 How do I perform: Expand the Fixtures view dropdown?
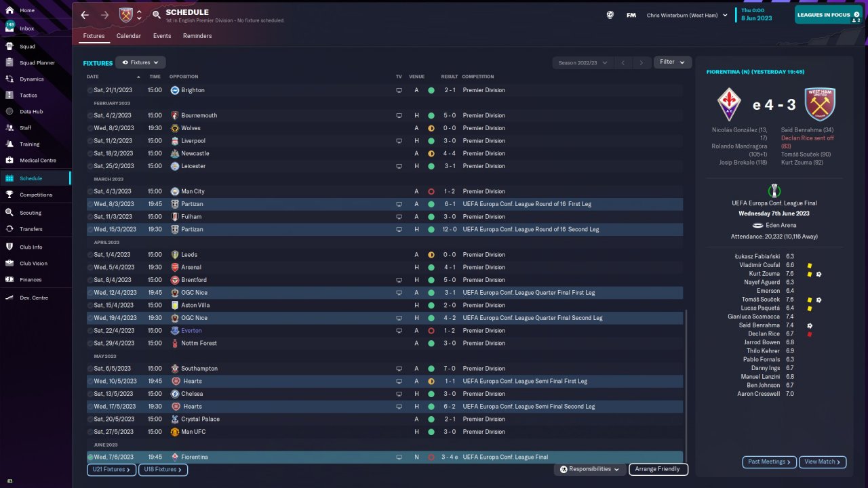[140, 62]
